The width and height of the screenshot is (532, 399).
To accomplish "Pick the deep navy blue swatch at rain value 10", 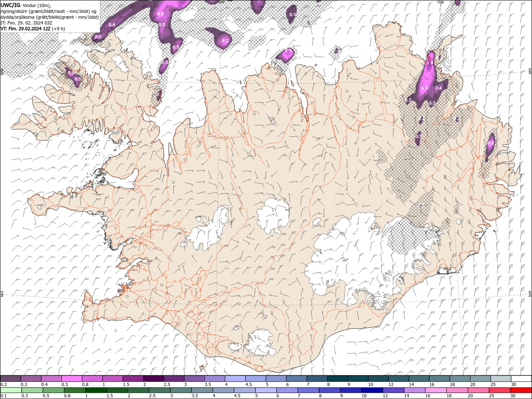I will 372,391.
